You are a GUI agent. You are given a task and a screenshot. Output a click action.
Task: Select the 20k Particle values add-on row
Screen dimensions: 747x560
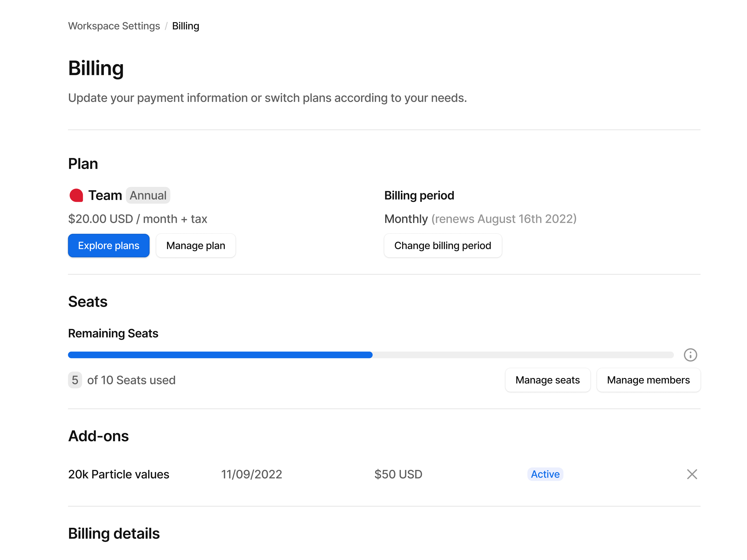click(x=119, y=474)
